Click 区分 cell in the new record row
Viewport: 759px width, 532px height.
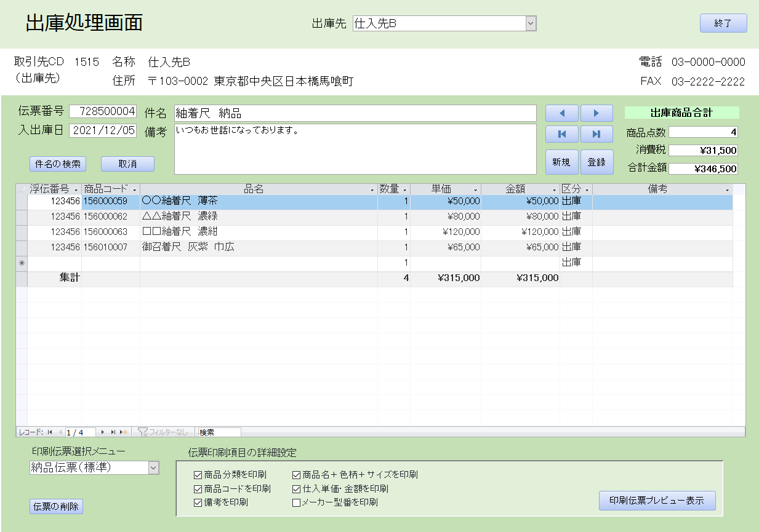(576, 263)
